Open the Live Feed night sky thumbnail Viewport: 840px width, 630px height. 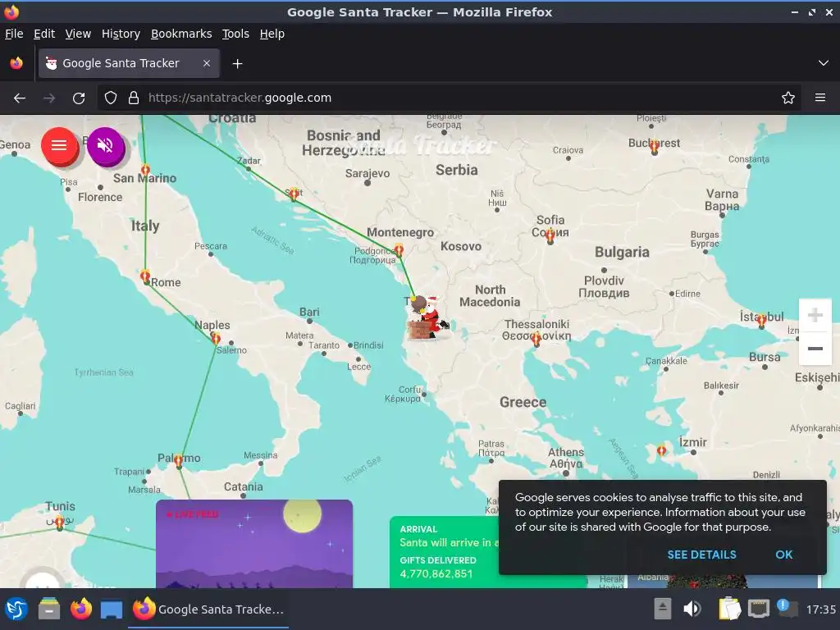click(254, 544)
